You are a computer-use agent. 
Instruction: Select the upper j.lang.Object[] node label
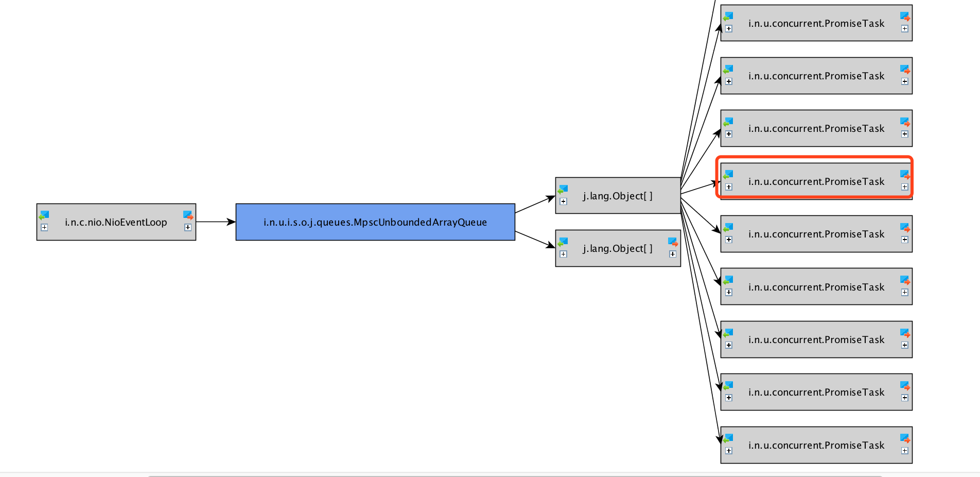coord(618,196)
